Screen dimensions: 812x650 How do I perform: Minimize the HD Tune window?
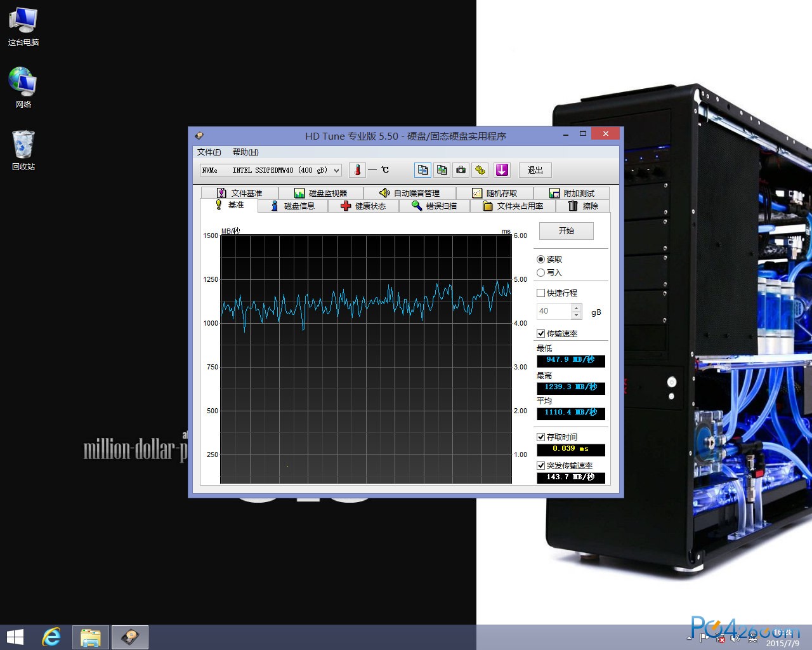pyautogui.click(x=566, y=134)
